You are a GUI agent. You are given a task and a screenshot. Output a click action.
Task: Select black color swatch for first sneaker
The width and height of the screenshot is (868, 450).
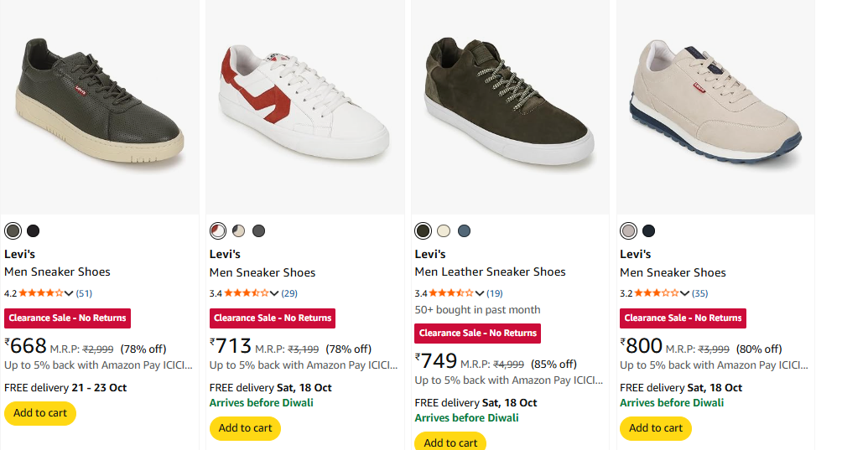[33, 231]
